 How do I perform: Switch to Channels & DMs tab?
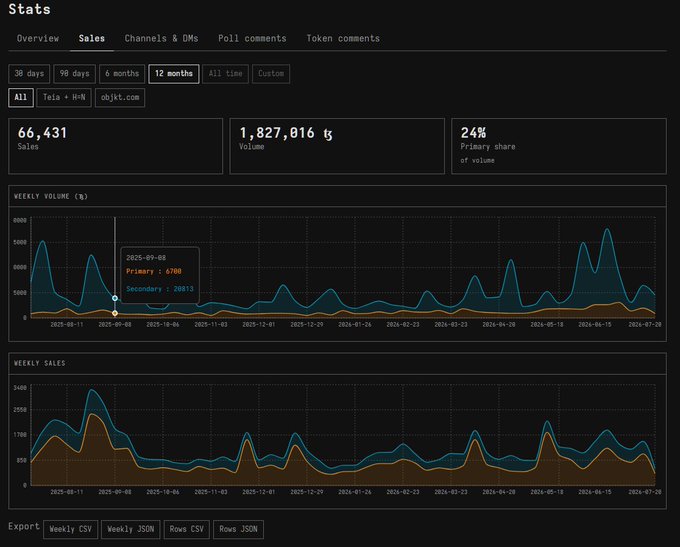(161, 39)
